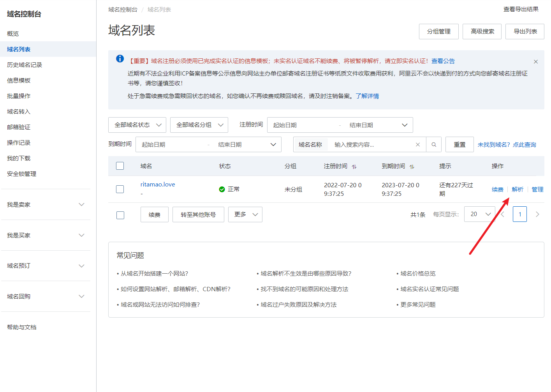Open the 全部域名分组 dropdown
Screen dimensions: 551x392
tap(199, 125)
